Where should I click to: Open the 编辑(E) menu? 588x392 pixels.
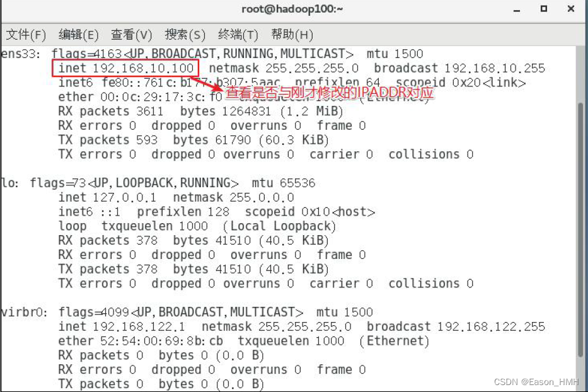point(78,34)
